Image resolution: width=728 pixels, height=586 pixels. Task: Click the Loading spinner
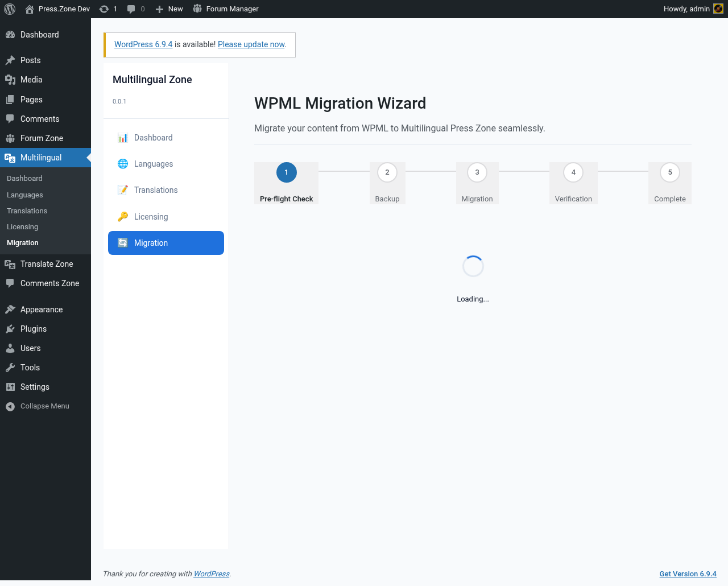click(473, 266)
